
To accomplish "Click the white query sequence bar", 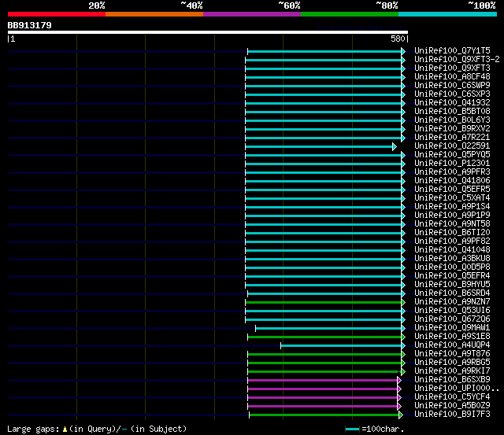I will (208, 32).
